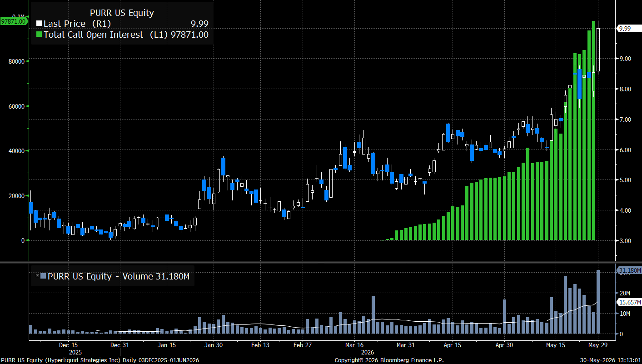642x364 pixels.
Task: Click "9.00" on the right price axis
Action: point(625,59)
